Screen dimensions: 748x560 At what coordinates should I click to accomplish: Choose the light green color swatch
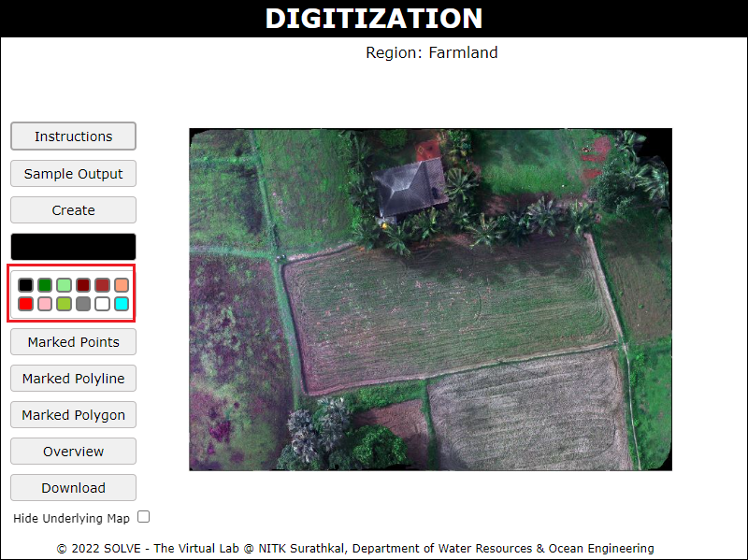(64, 285)
